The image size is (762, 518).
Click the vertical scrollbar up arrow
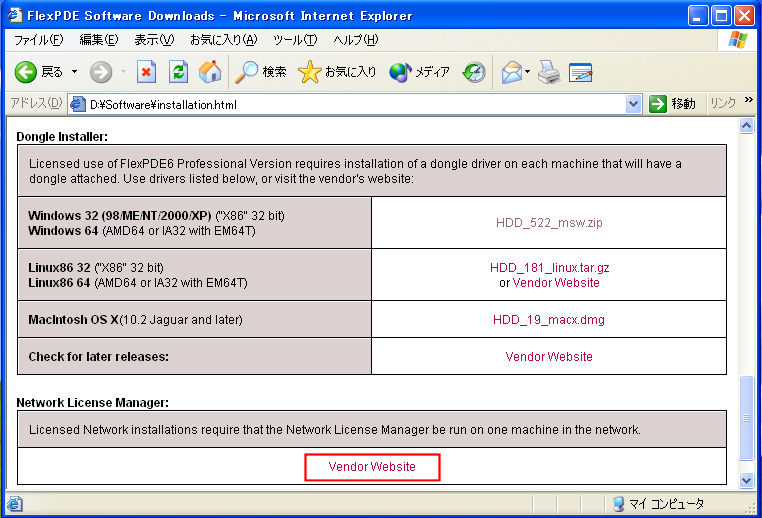746,127
